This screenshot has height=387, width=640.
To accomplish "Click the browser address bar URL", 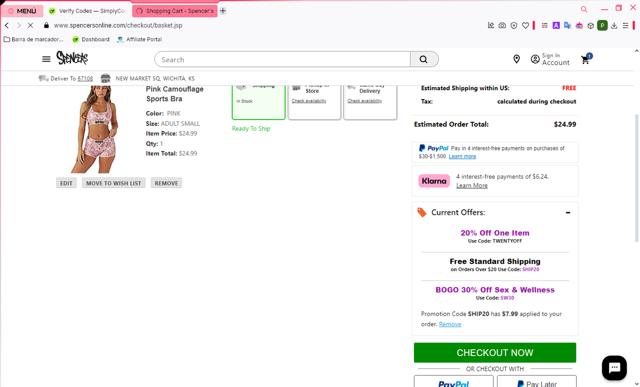I will (x=118, y=25).
